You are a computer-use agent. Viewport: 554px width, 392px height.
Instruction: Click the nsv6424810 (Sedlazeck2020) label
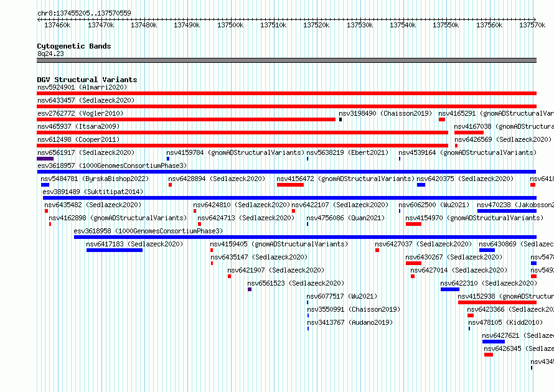242,205
